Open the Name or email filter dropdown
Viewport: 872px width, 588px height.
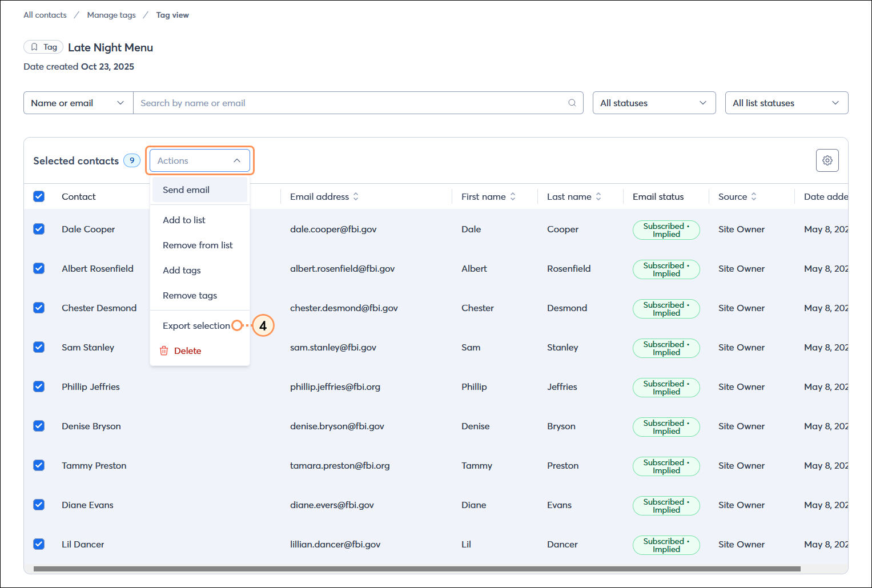click(x=78, y=103)
